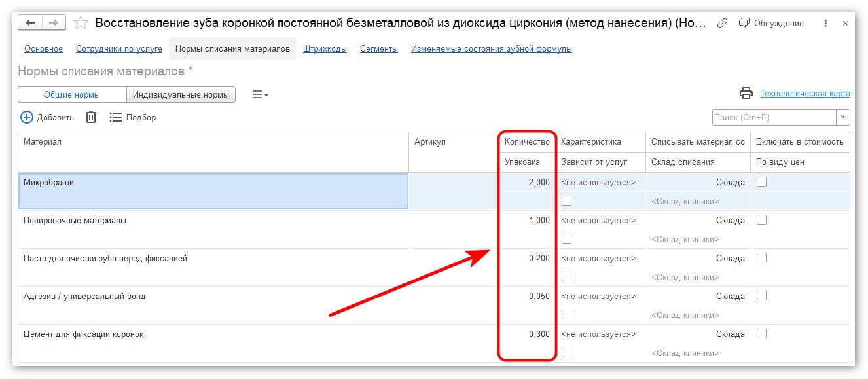
Task: Enable Включать в стоимость for Адгезив
Action: (x=761, y=297)
